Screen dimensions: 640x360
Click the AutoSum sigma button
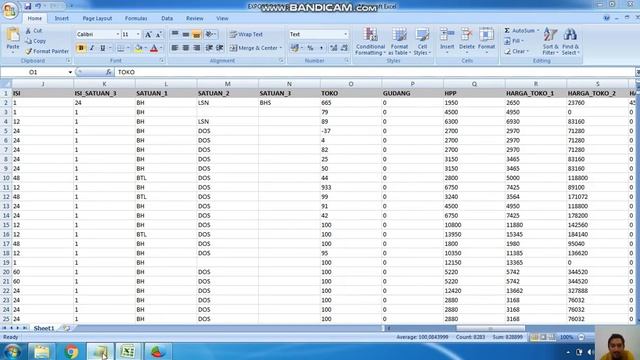click(x=521, y=31)
